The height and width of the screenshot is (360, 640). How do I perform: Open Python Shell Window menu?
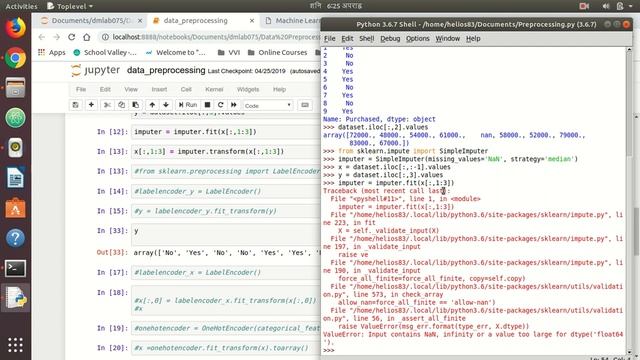point(447,39)
